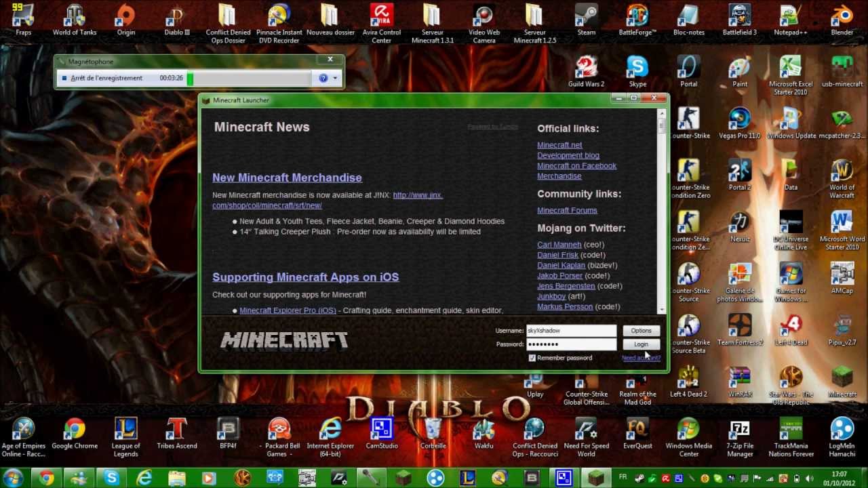Toggle the Remember password checkbox

click(532, 358)
